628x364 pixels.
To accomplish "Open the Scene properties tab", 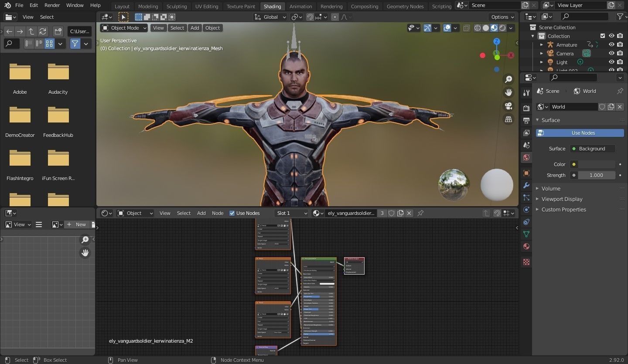I will [526, 145].
